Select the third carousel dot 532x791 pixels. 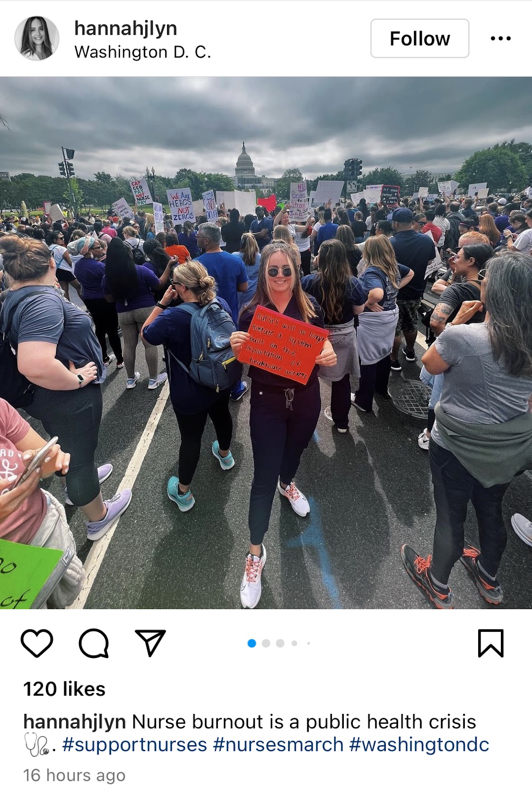point(280,643)
